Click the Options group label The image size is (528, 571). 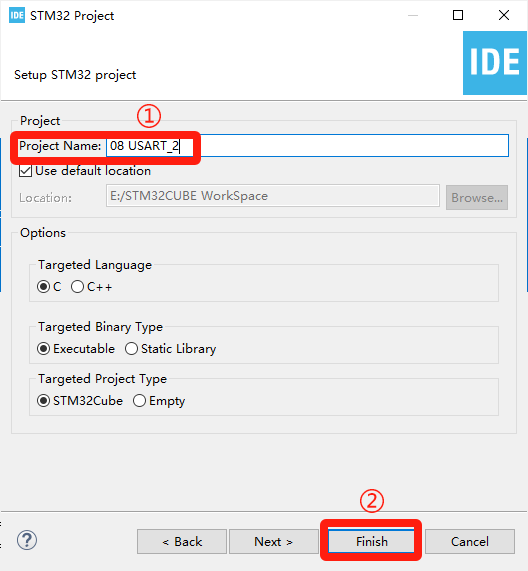click(x=43, y=233)
